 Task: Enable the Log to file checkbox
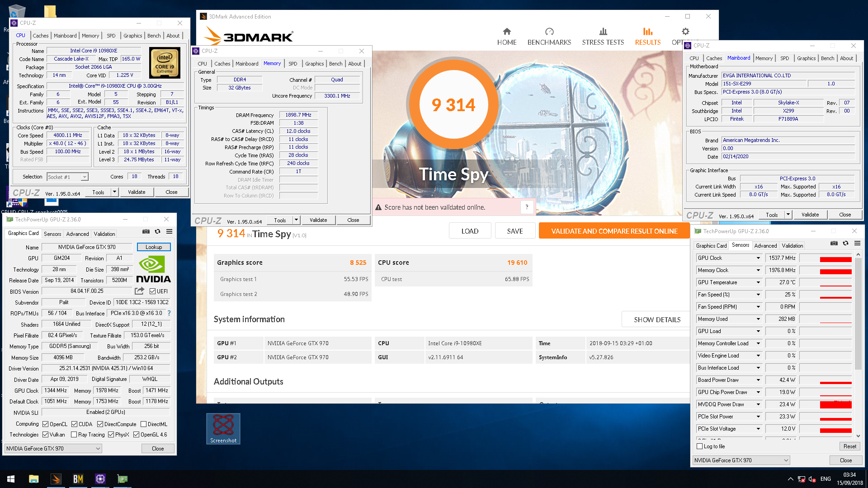pyautogui.click(x=700, y=446)
